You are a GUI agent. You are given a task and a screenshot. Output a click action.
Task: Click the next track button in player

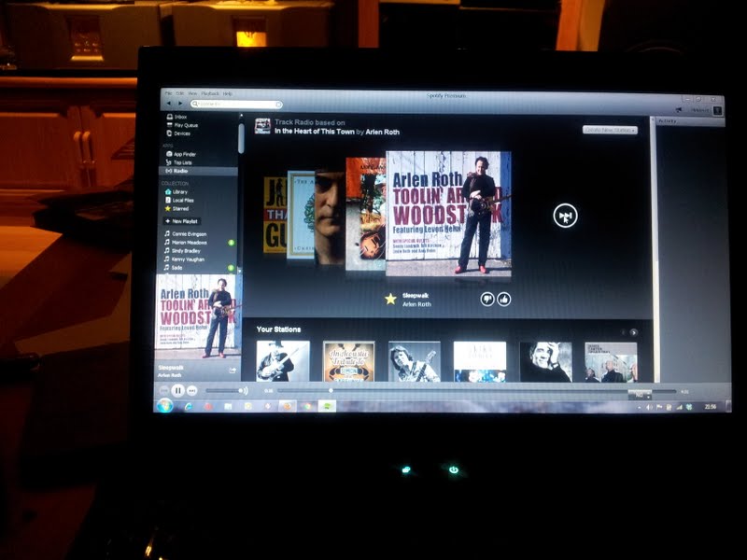[x=191, y=391]
